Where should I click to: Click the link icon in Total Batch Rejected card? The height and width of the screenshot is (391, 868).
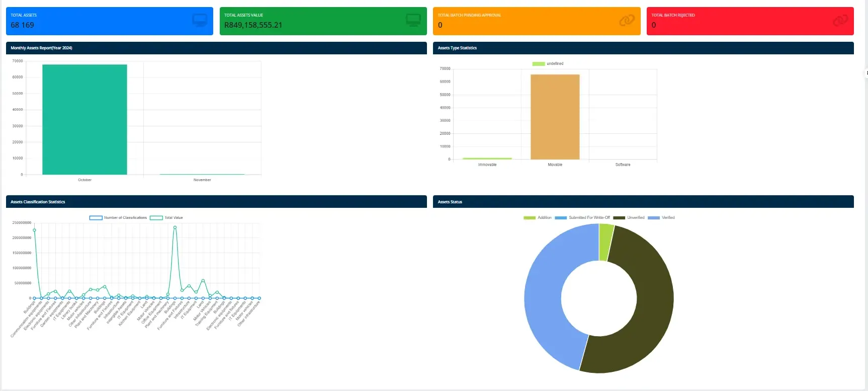[840, 21]
